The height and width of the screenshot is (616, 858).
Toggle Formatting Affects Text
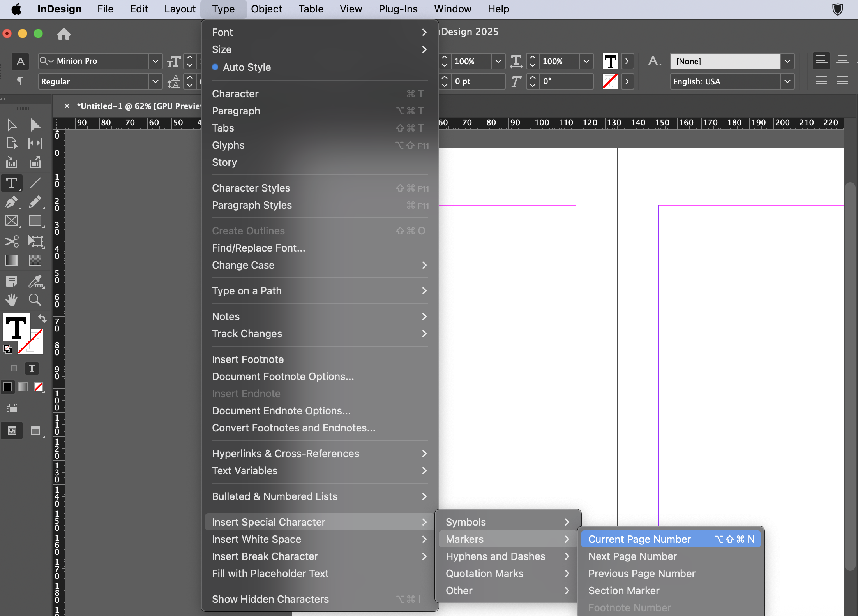click(32, 368)
